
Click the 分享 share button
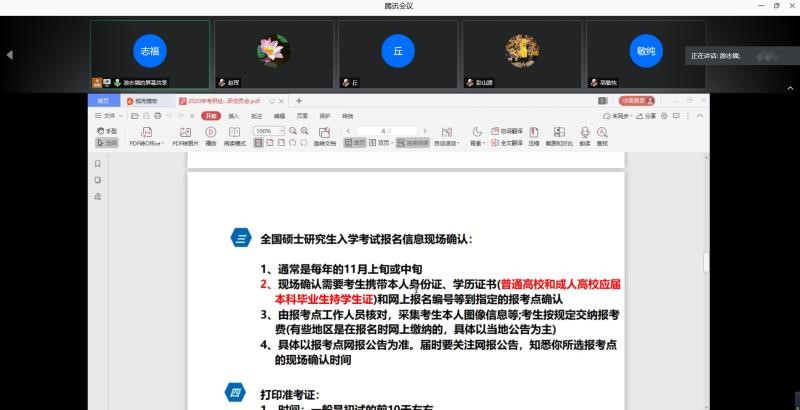(x=649, y=116)
